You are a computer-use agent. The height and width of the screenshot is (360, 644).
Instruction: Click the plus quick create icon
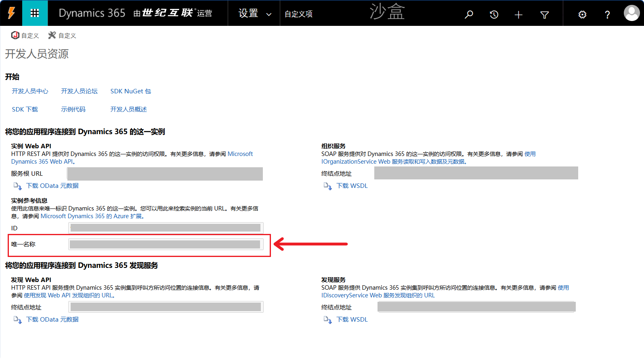click(x=519, y=15)
